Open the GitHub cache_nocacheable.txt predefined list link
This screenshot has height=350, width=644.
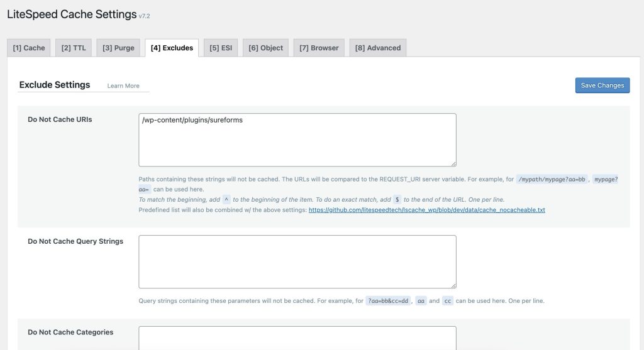(x=427, y=210)
